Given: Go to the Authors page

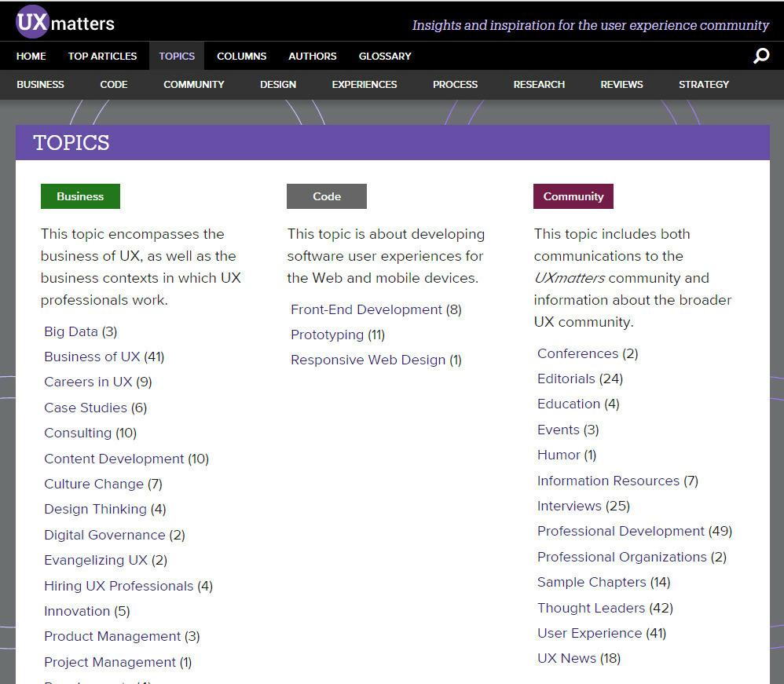Looking at the screenshot, I should pyautogui.click(x=312, y=56).
